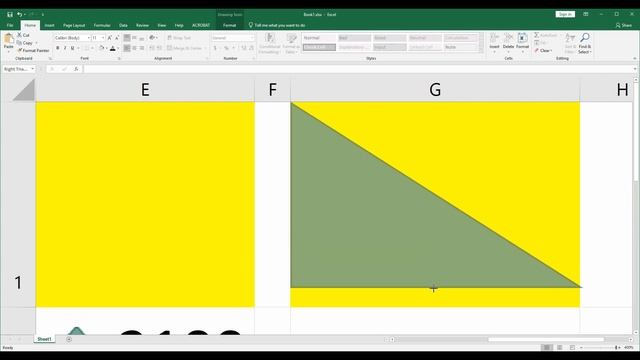640x360 pixels.
Task: Click the formula bar input area
Action: [x=358, y=69]
